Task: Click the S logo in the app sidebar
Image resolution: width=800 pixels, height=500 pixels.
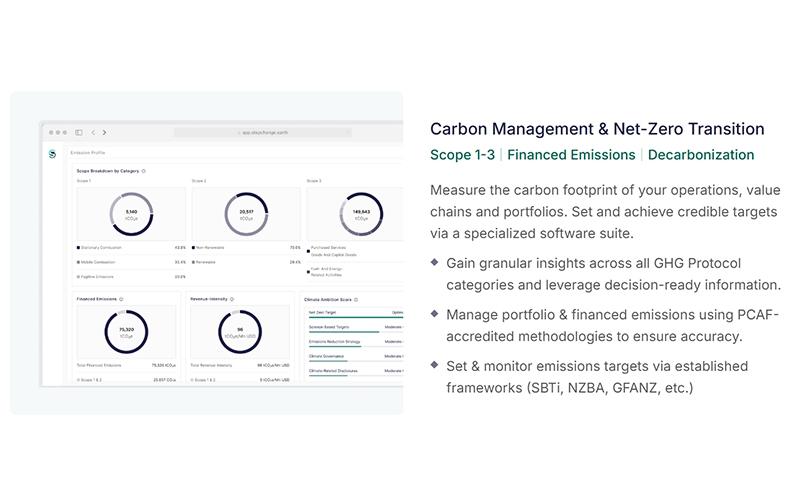Action: [52, 154]
